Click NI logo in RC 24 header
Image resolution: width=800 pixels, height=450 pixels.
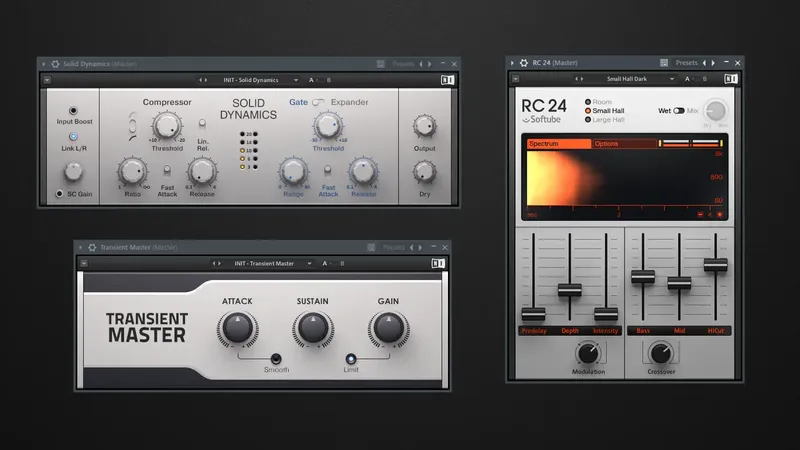[731, 79]
